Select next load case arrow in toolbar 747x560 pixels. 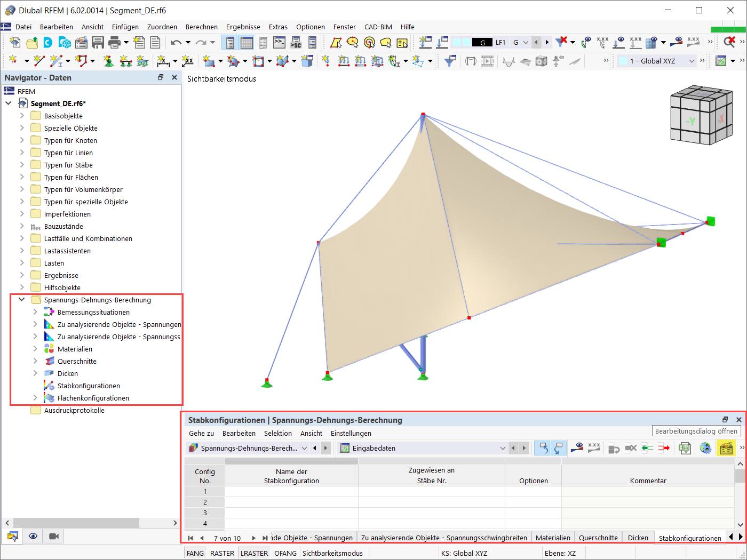[x=547, y=42]
